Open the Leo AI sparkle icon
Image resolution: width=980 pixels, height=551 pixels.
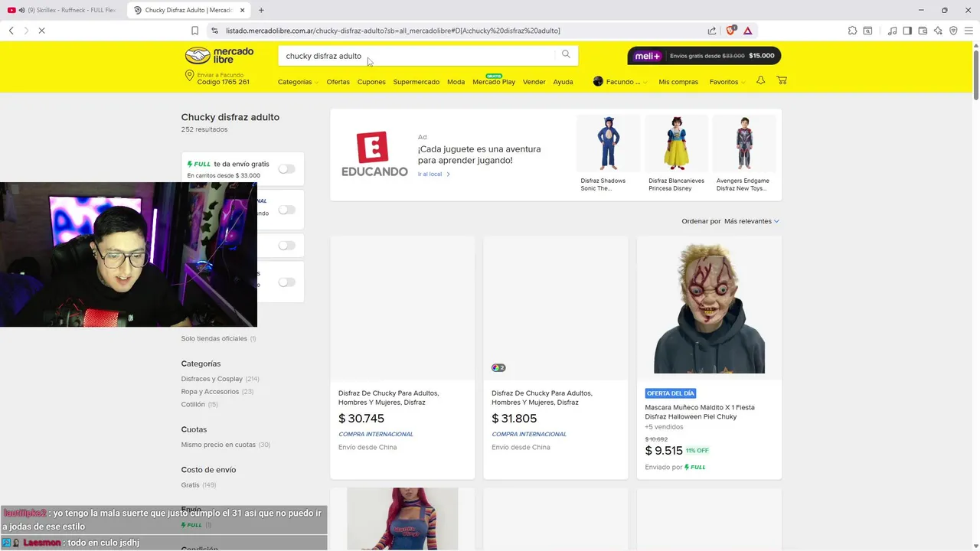(938, 31)
